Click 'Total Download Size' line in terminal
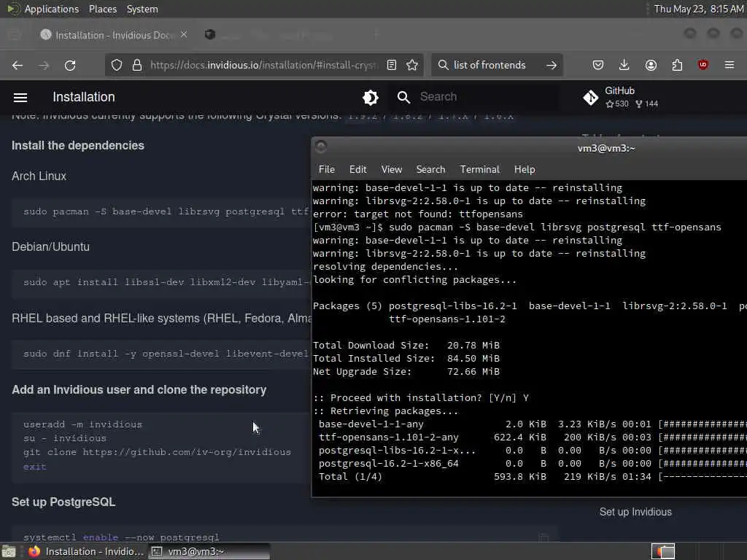The height and width of the screenshot is (560, 747). click(x=406, y=345)
